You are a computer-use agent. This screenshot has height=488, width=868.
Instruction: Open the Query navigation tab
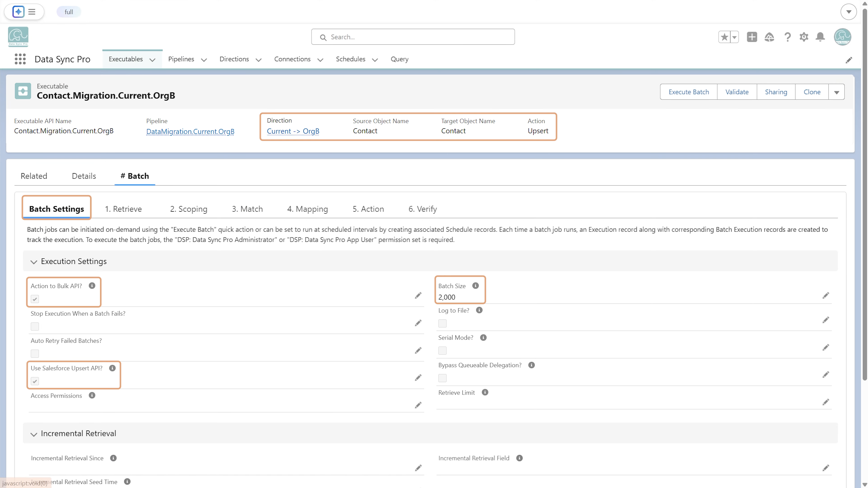coord(400,59)
